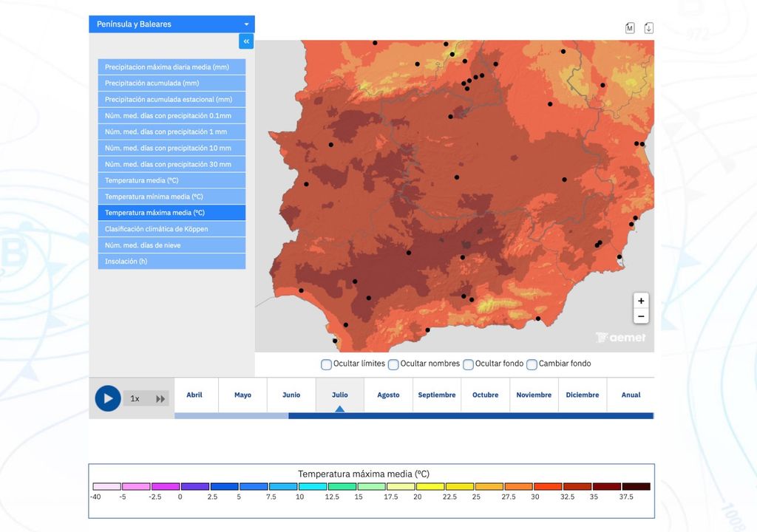Toggle the Ocultar nombres checkbox

tap(393, 364)
